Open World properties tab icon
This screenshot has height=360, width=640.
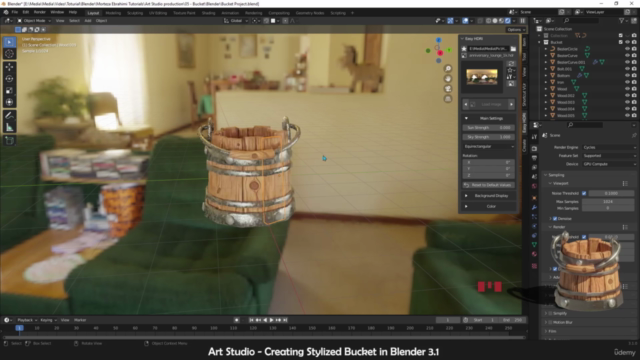534,186
